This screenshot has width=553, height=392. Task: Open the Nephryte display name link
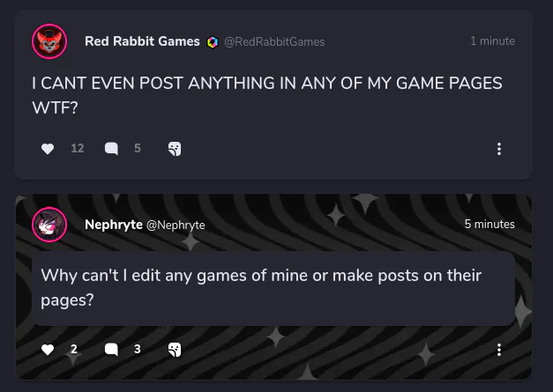pos(113,225)
